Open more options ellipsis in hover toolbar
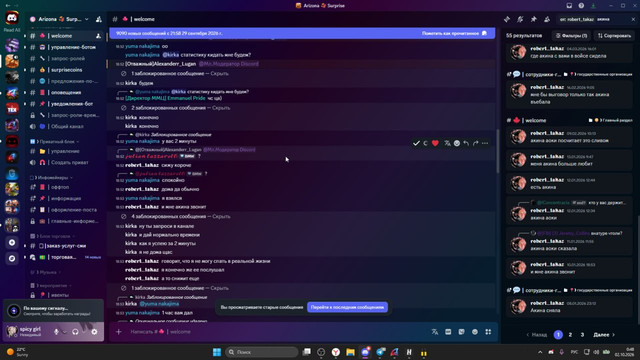 coord(485,143)
